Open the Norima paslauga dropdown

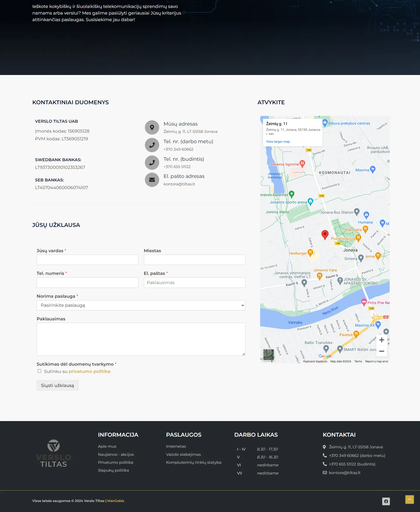141,305
